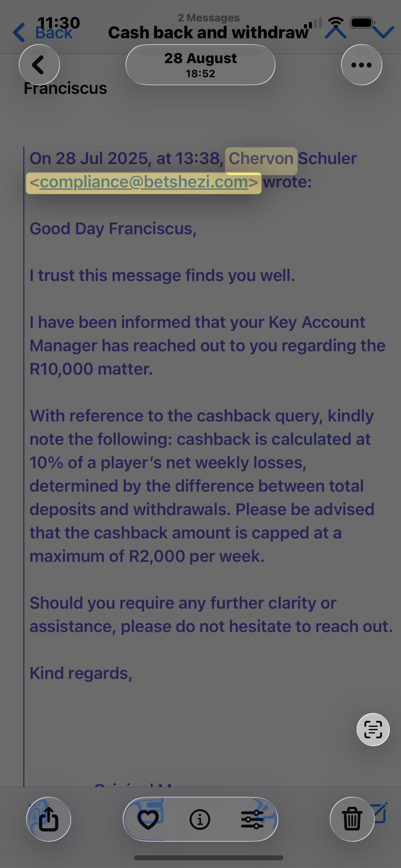Tap the 28 August 18:52 date pill
The image size is (401, 868).
pos(200,65)
